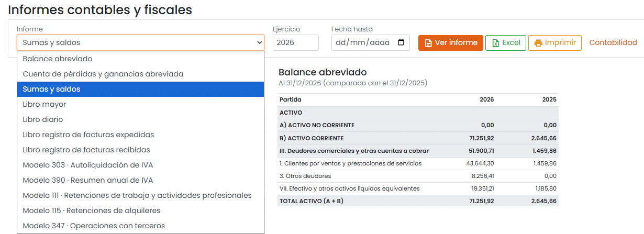Click the Excel spreadsheet icon
The height and width of the screenshot is (234, 644).
coord(495,43)
